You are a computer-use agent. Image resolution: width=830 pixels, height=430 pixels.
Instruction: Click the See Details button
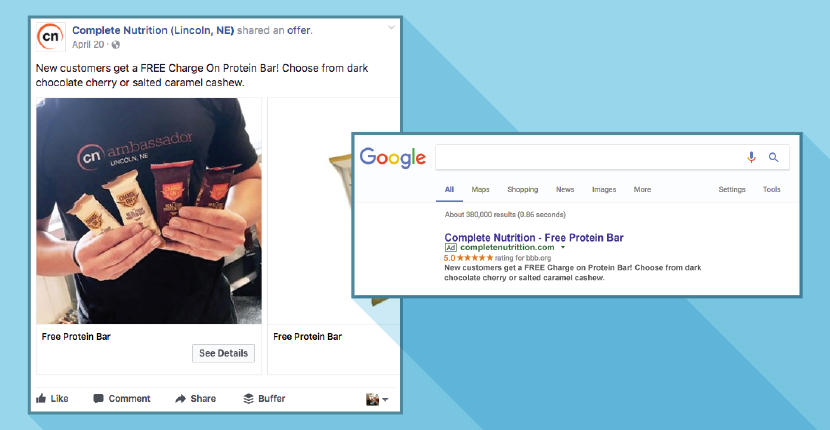pos(223,353)
